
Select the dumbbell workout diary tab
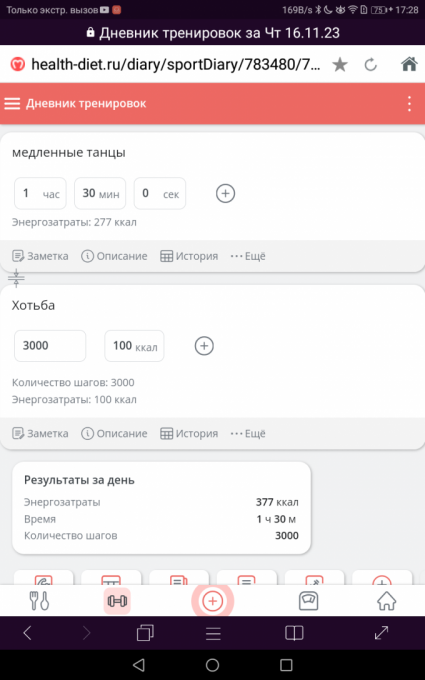[x=117, y=601]
